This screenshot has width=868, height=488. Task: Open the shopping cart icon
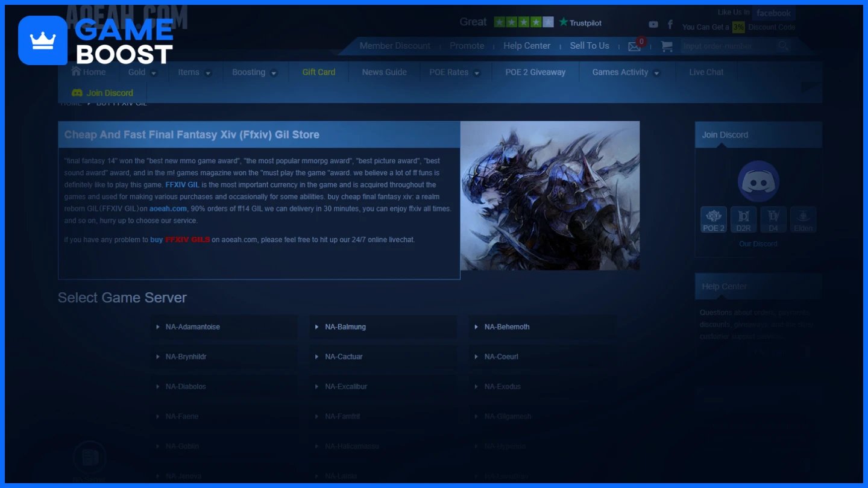666,46
